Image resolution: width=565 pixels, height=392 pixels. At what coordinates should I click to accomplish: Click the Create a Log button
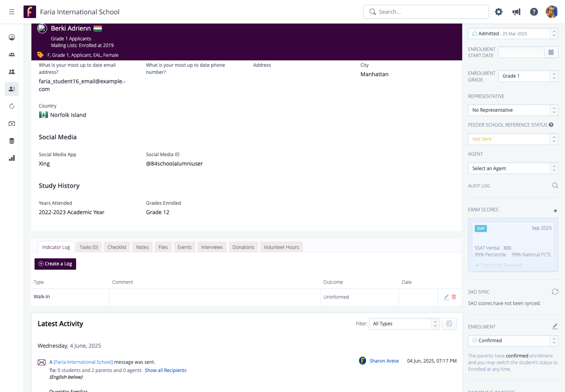55,264
